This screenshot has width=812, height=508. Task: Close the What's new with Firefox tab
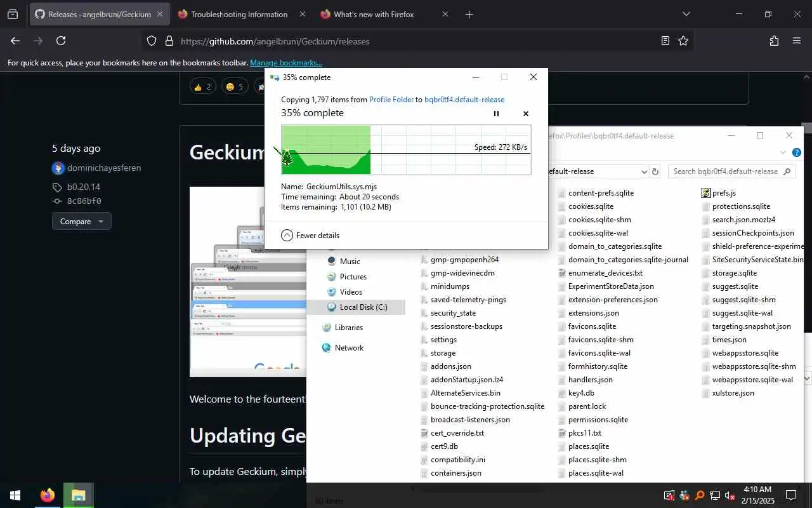(445, 14)
